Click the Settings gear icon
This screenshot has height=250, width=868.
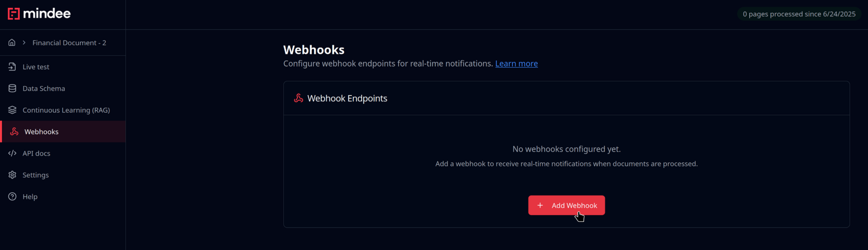tap(12, 175)
